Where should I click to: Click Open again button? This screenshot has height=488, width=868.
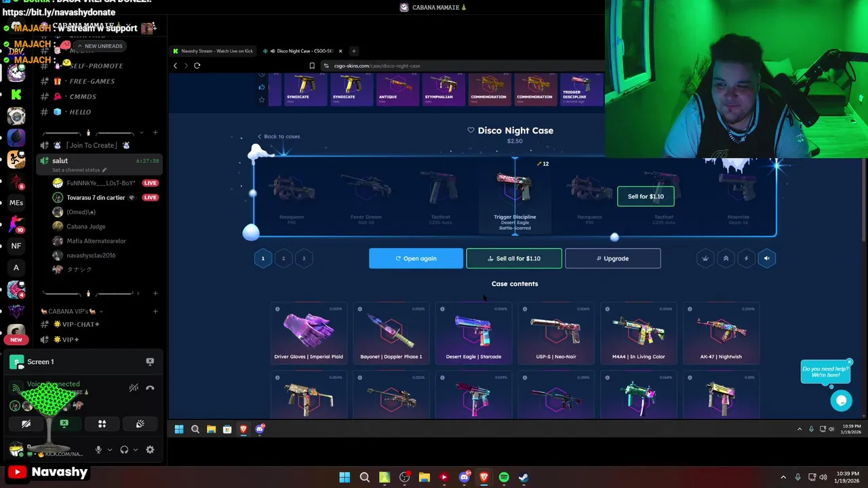[x=416, y=258]
